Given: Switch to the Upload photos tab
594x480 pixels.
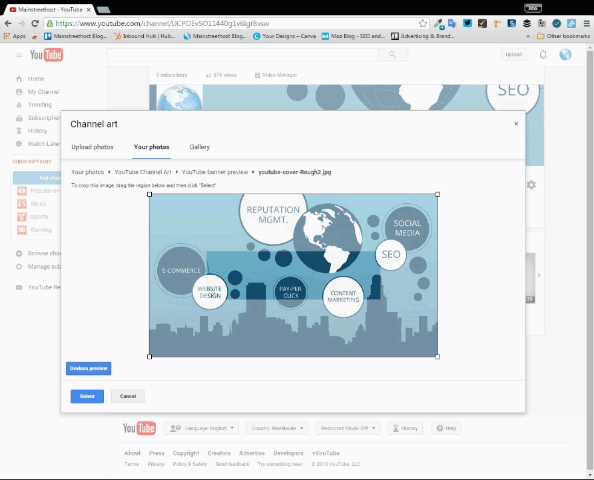Looking at the screenshot, I should (x=92, y=147).
